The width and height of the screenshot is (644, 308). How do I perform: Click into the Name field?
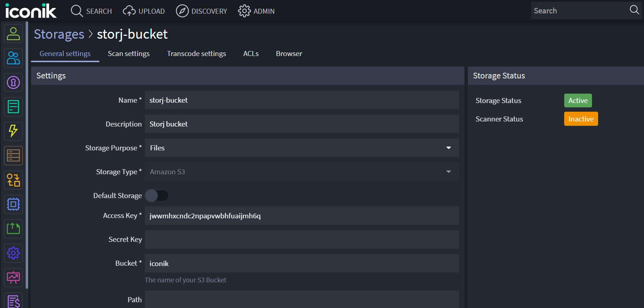(302, 100)
